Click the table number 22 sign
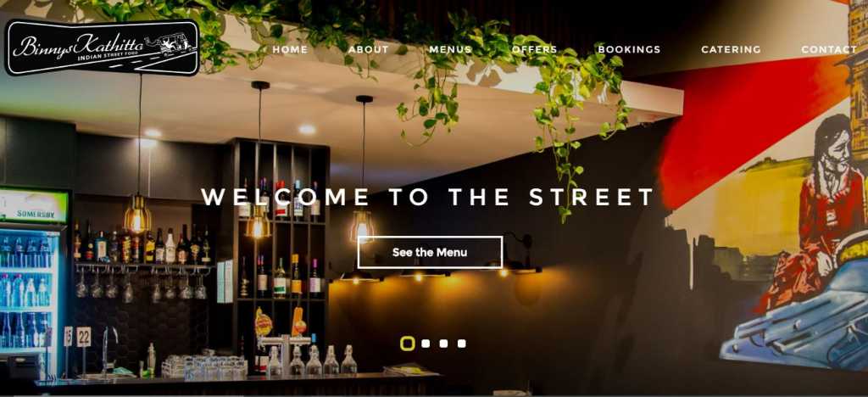Viewport: 868px width, 397px height. (84, 336)
